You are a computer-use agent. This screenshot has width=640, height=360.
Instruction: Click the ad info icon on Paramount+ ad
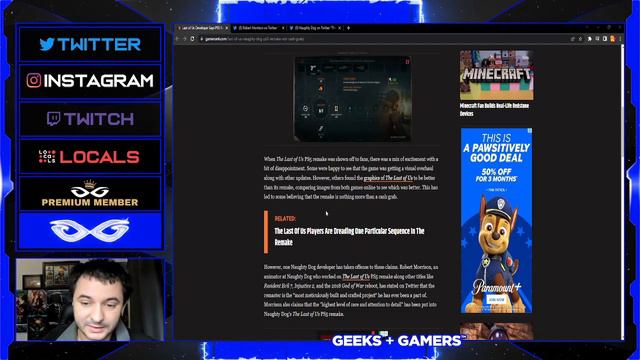pos(529,131)
